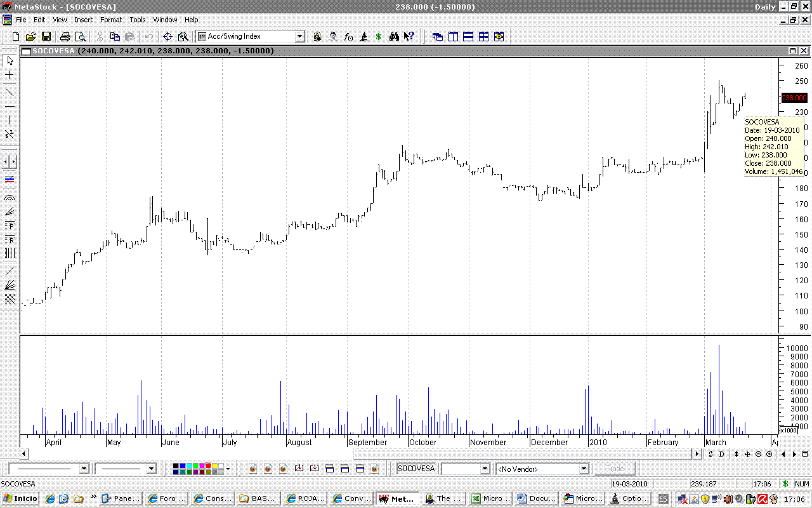Open Print Preview icon

click(80, 37)
